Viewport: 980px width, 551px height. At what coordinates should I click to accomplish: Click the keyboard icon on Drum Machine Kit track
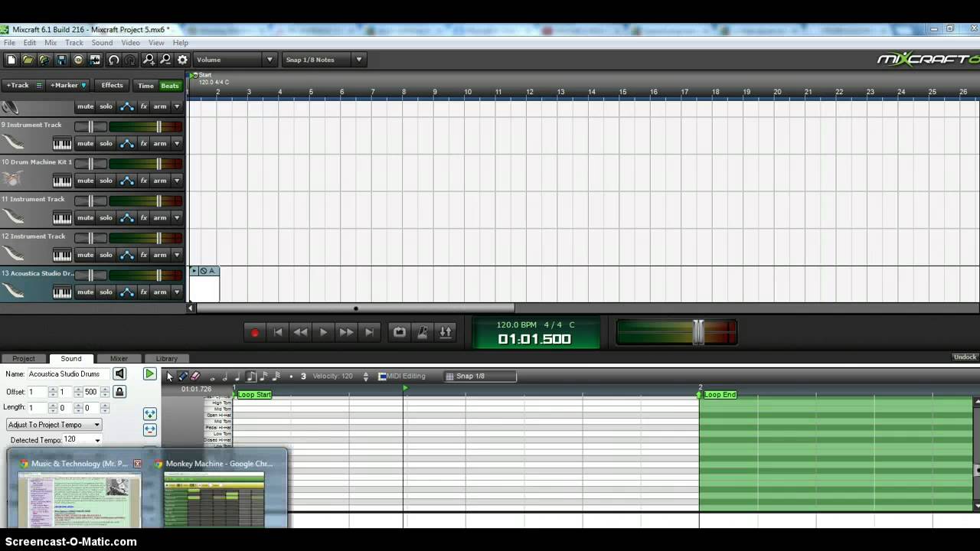(x=62, y=181)
